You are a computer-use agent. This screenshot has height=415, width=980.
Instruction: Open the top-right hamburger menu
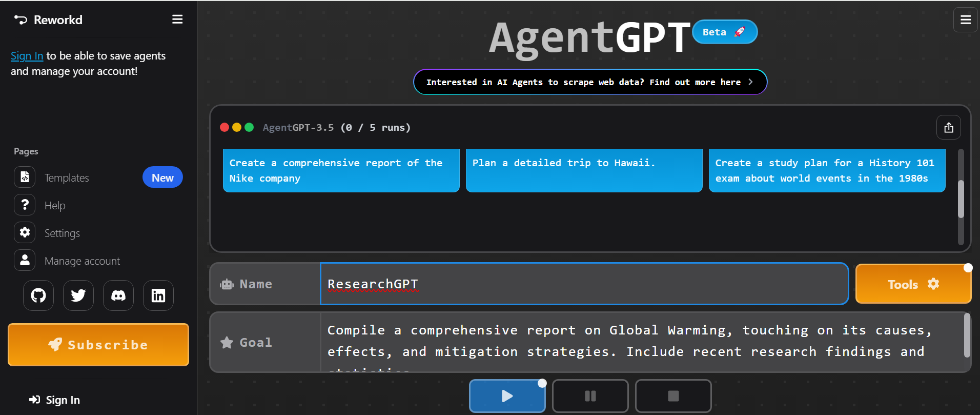(966, 20)
